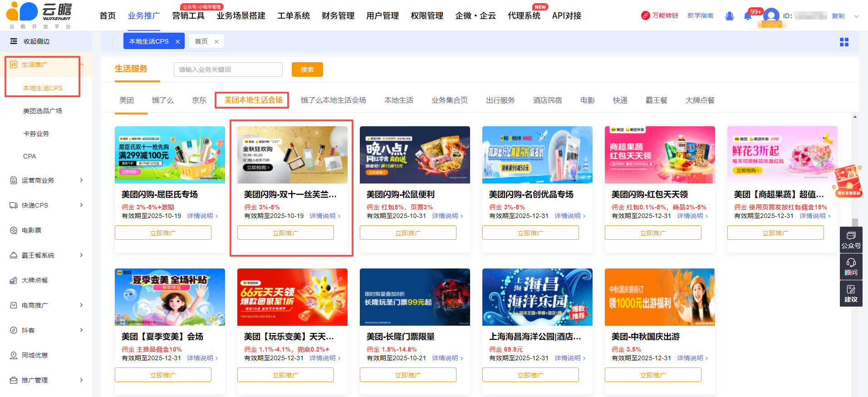Open the account dropdown arrow beside 复制
868x397 pixels.
coord(856,16)
